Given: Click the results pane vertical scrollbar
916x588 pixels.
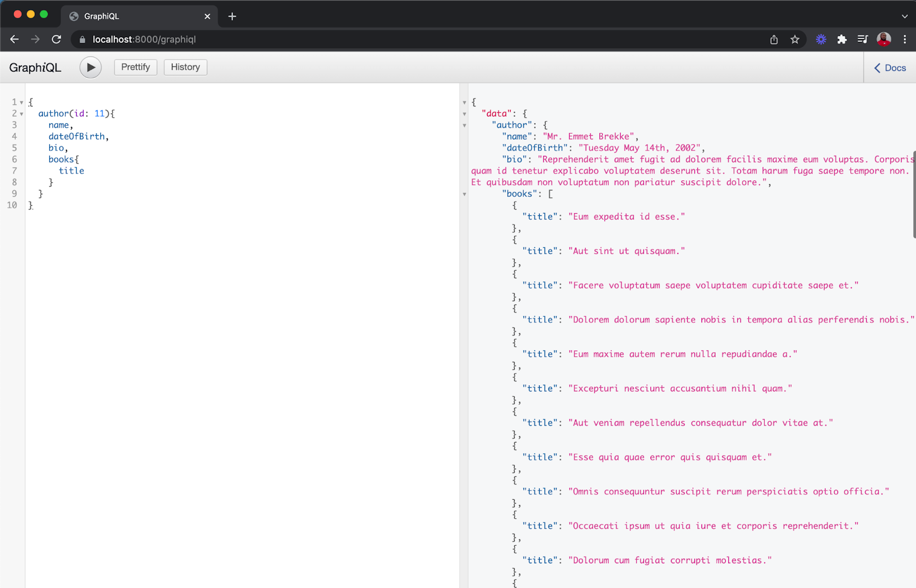Looking at the screenshot, I should (914, 195).
